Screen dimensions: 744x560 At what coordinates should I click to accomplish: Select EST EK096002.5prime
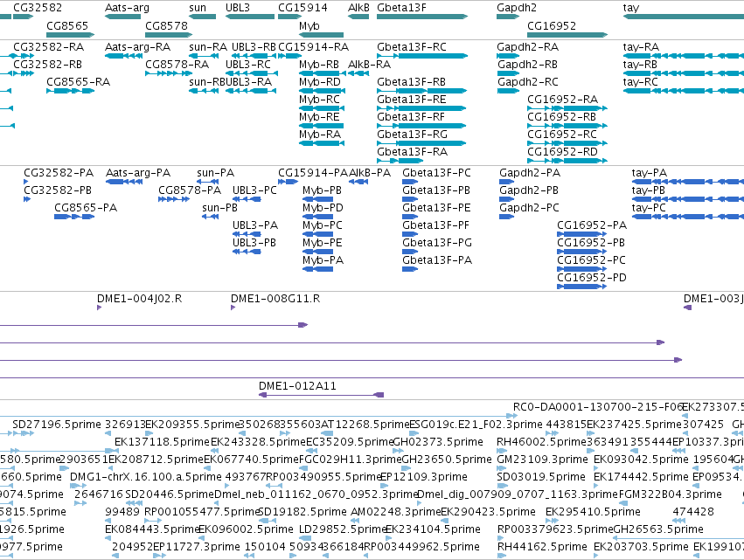246,529
